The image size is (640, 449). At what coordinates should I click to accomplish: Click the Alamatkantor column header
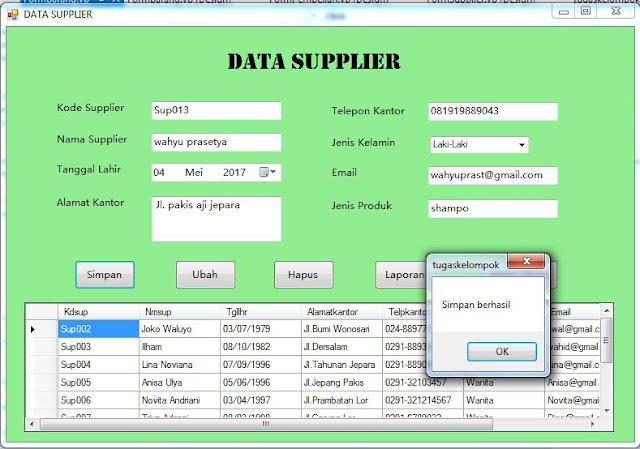point(342,312)
